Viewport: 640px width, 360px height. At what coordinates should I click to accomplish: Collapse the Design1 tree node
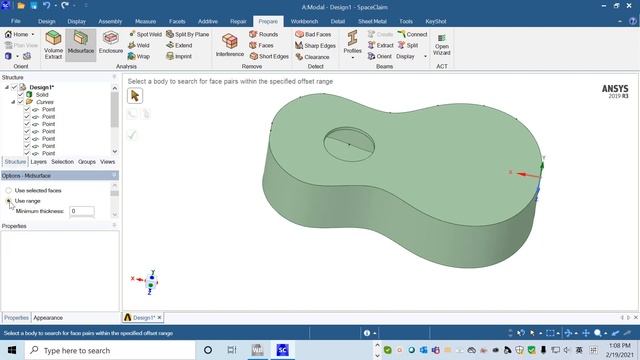7,87
